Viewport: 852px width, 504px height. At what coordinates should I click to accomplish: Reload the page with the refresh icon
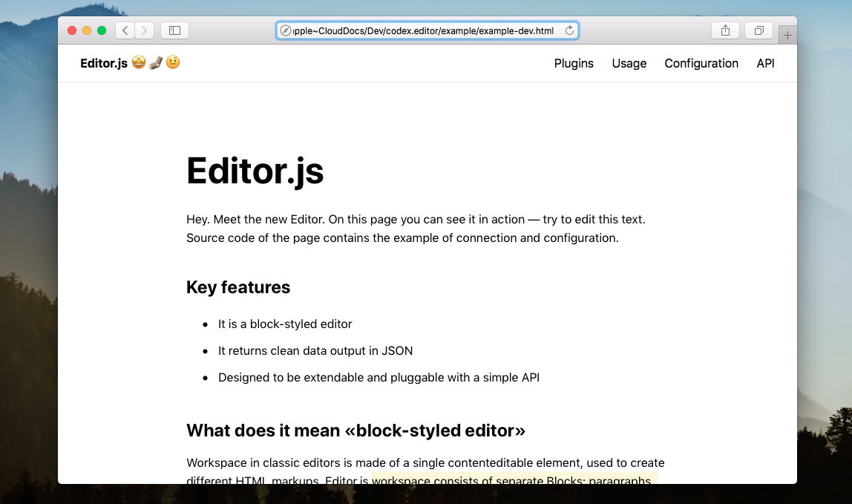[x=569, y=30]
